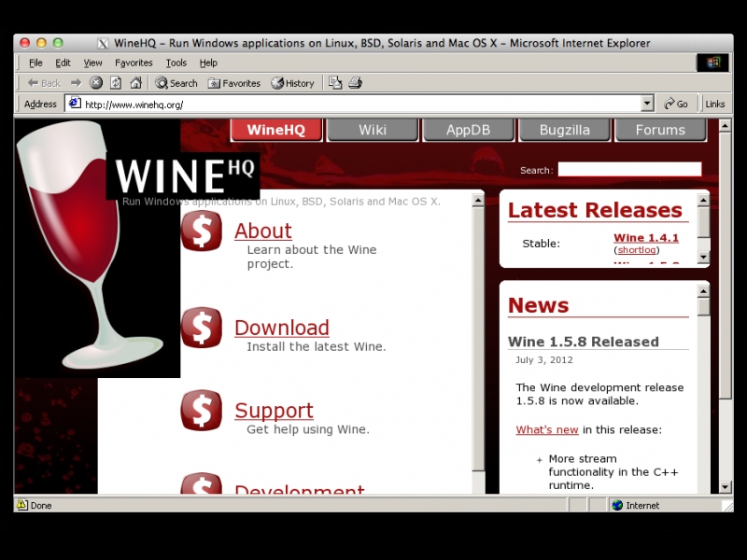
Task: Go to the Home page icon
Action: 135,83
